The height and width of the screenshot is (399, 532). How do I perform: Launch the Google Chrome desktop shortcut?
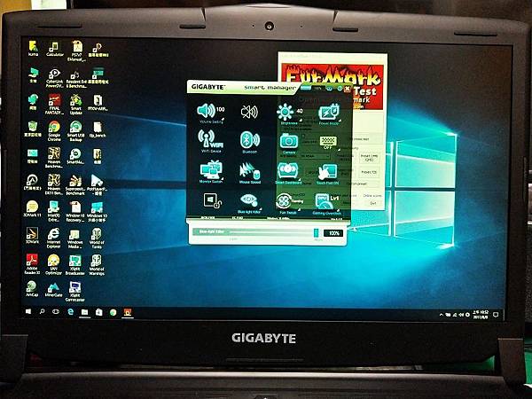[x=54, y=131]
